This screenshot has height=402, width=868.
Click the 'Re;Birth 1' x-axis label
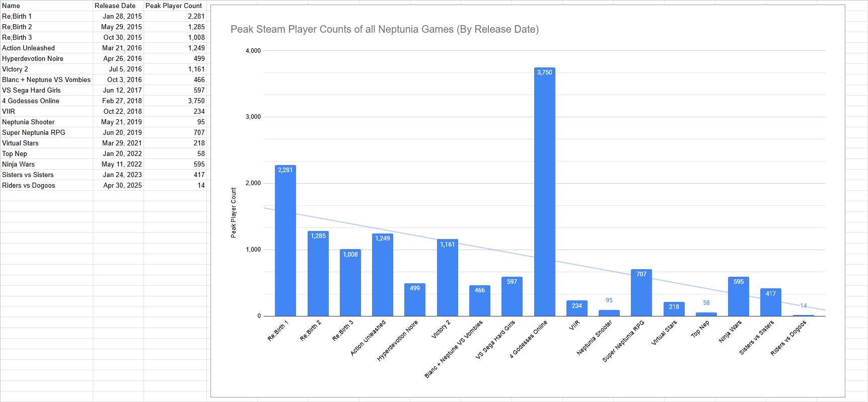[278, 331]
